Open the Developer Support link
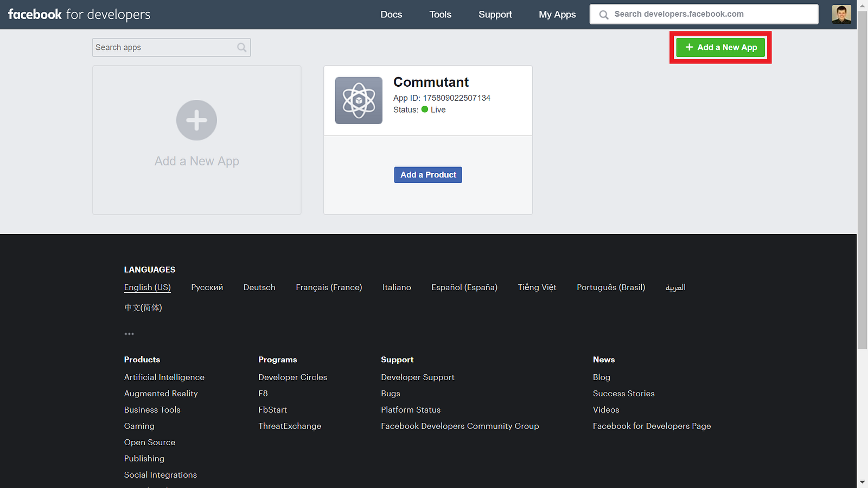This screenshot has width=868, height=488. click(x=418, y=377)
